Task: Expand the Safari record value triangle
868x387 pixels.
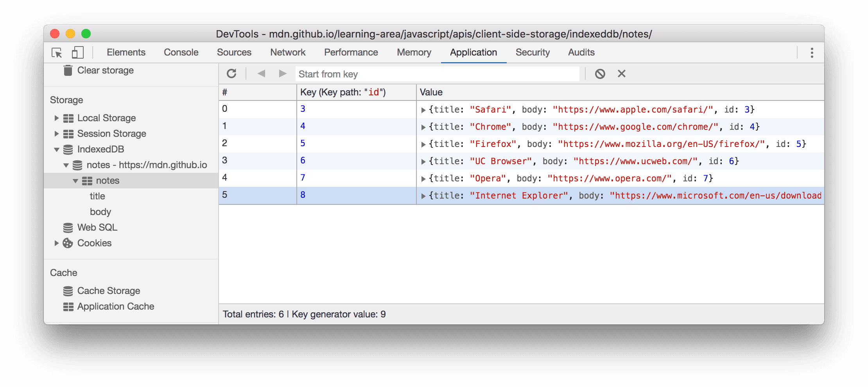Action: 424,110
